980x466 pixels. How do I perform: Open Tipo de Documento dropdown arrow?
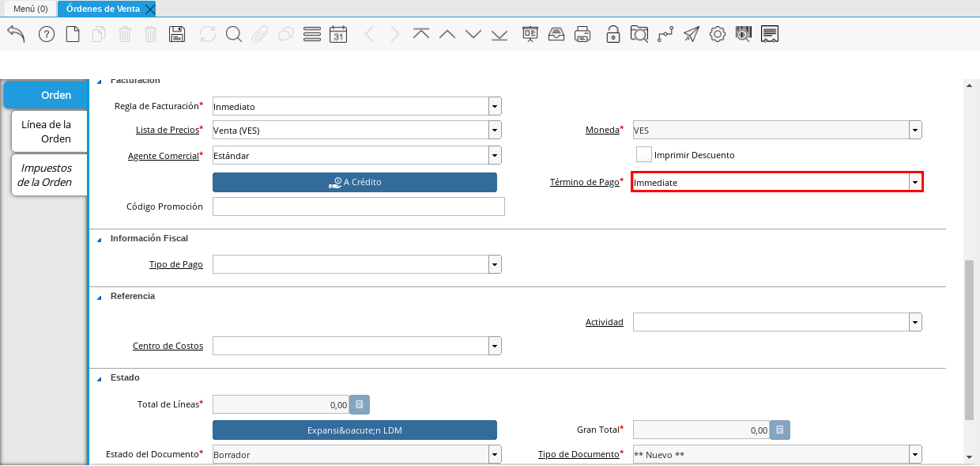click(x=915, y=454)
